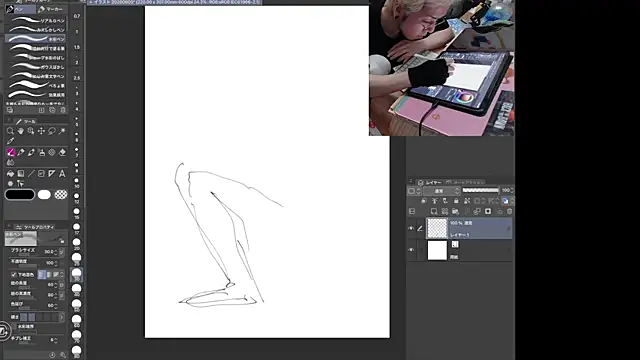Select the Move layer tool

coord(41,131)
